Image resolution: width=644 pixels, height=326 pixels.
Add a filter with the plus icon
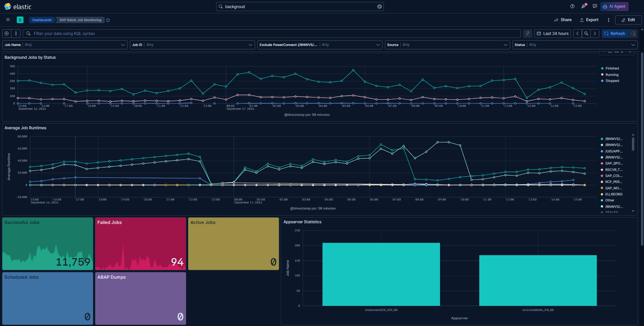[x=7, y=34]
